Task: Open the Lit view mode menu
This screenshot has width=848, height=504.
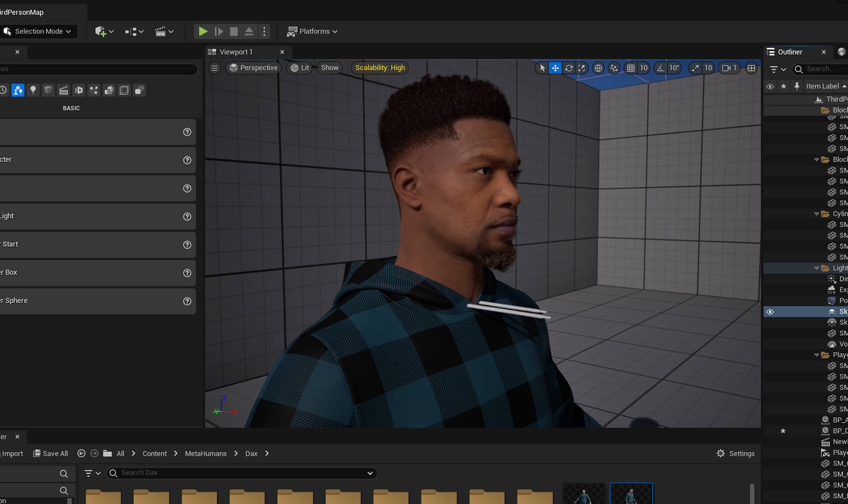Action: click(x=300, y=68)
